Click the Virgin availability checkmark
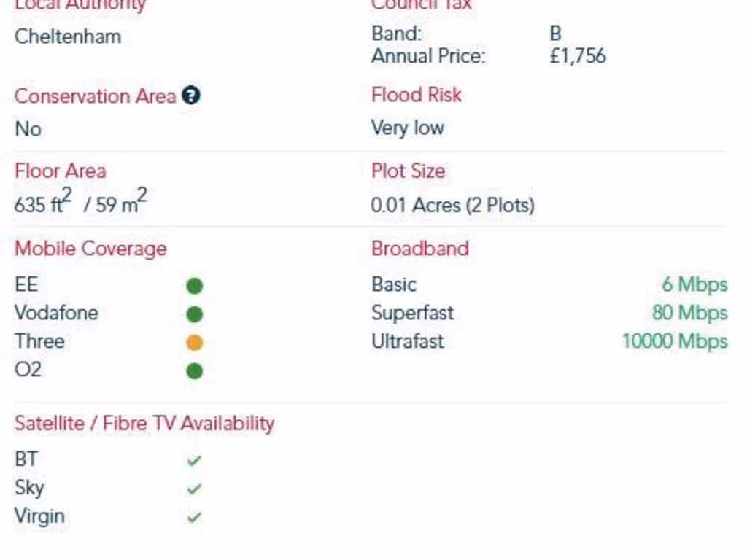Viewport: 747px width, 560px height. (x=194, y=518)
